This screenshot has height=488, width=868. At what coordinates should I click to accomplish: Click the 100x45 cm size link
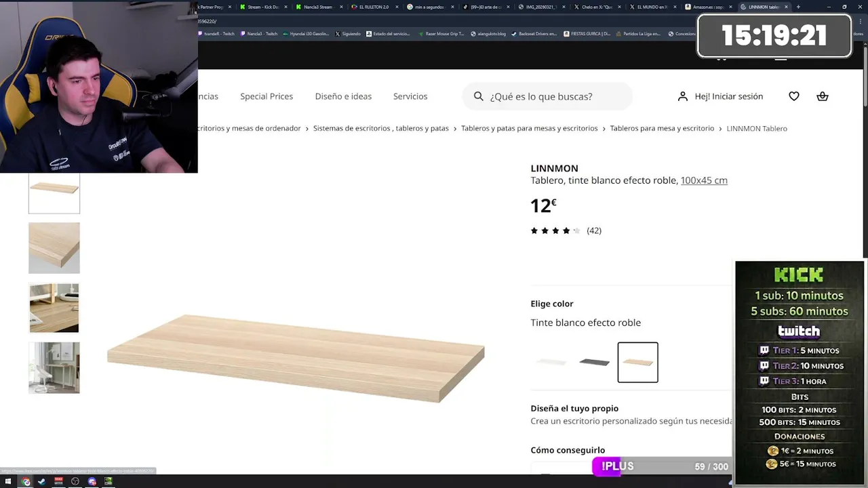pos(704,180)
